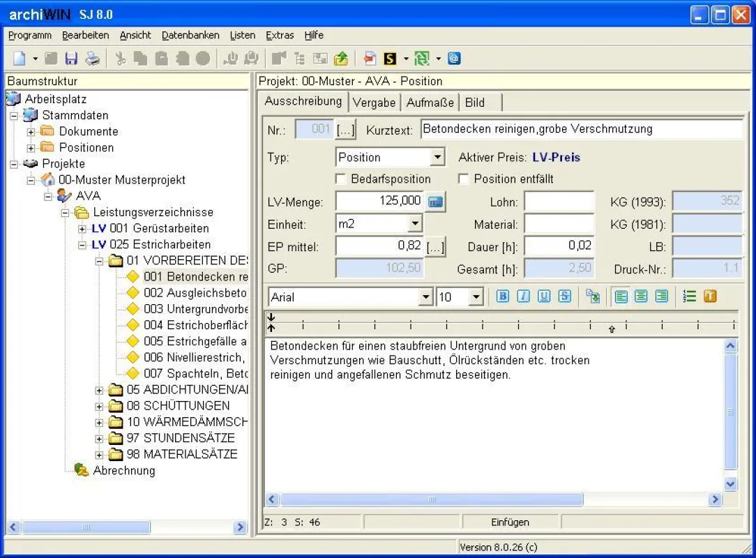
Task: Open the Datenbanken menu
Action: click(190, 35)
